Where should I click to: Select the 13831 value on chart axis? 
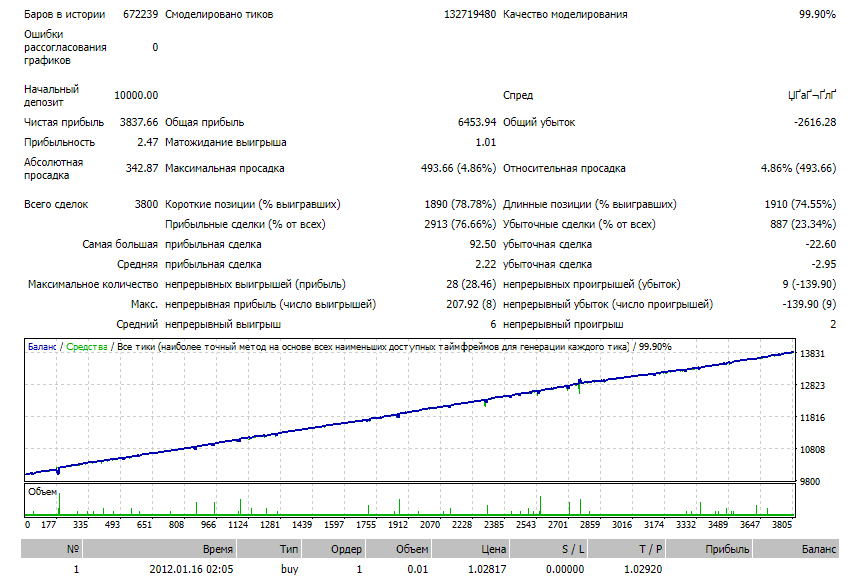[812, 354]
